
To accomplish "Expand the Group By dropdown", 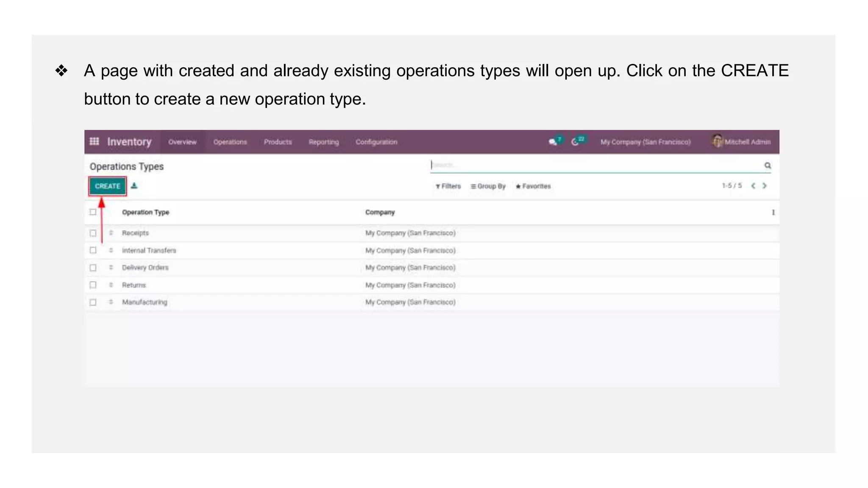I will coord(488,186).
